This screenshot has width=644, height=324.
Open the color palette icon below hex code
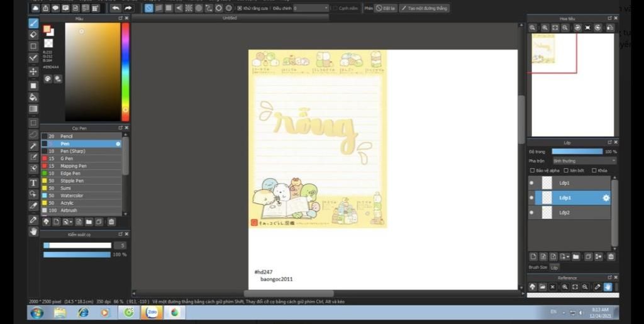click(48, 79)
